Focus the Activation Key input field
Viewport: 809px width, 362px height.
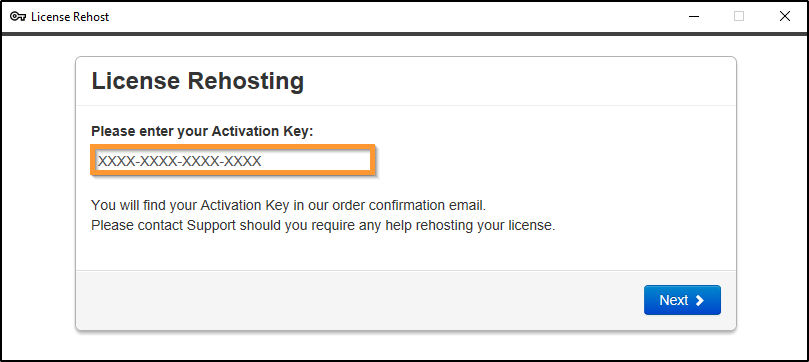233,161
